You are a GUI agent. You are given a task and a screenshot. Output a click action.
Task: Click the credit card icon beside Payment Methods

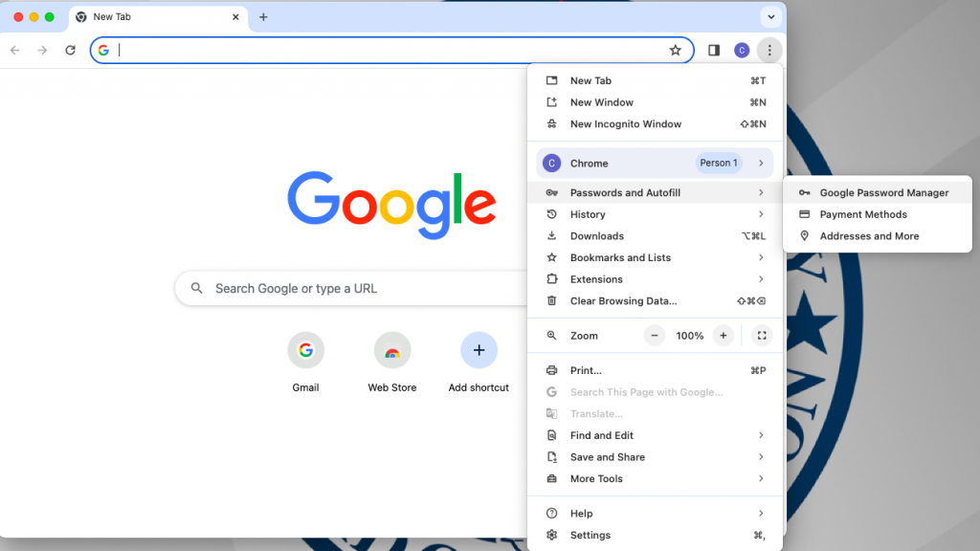tap(804, 214)
